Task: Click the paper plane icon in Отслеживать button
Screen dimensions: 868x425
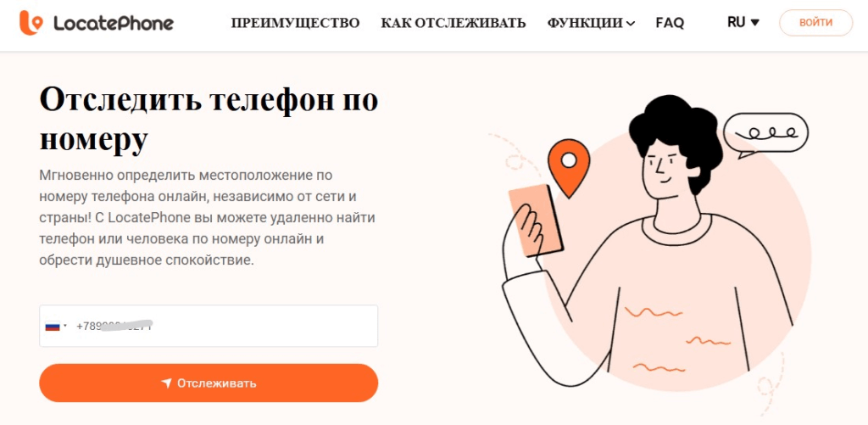Action: tap(166, 383)
